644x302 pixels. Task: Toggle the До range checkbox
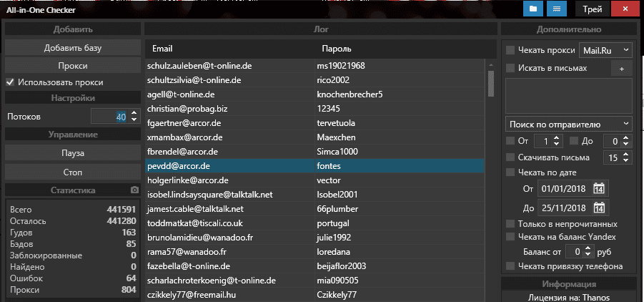[x=574, y=141]
